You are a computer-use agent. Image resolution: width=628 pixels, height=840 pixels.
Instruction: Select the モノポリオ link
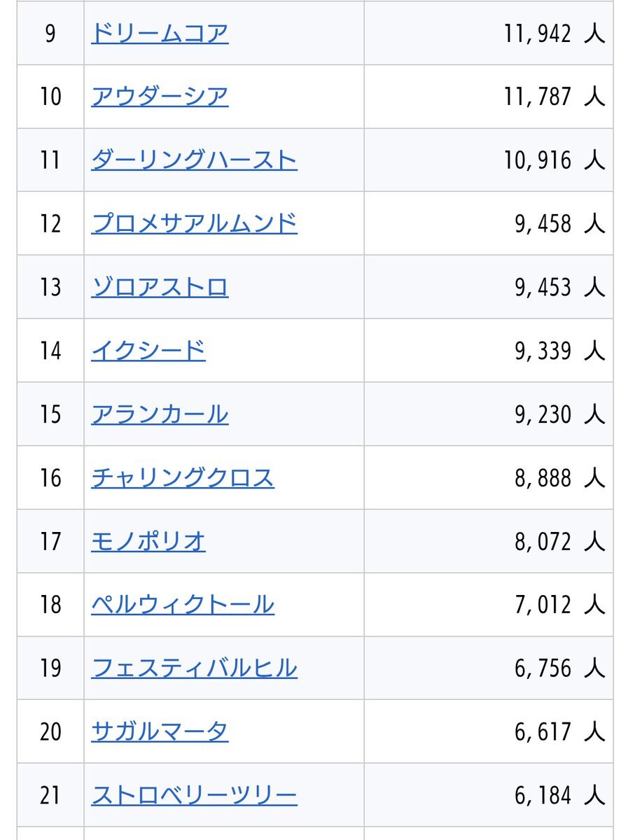148,541
